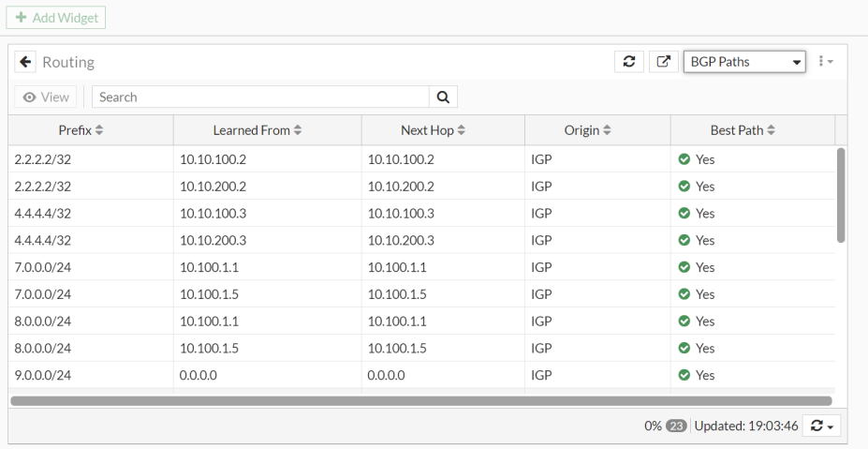
Task: Click the View button
Action: tap(46, 97)
